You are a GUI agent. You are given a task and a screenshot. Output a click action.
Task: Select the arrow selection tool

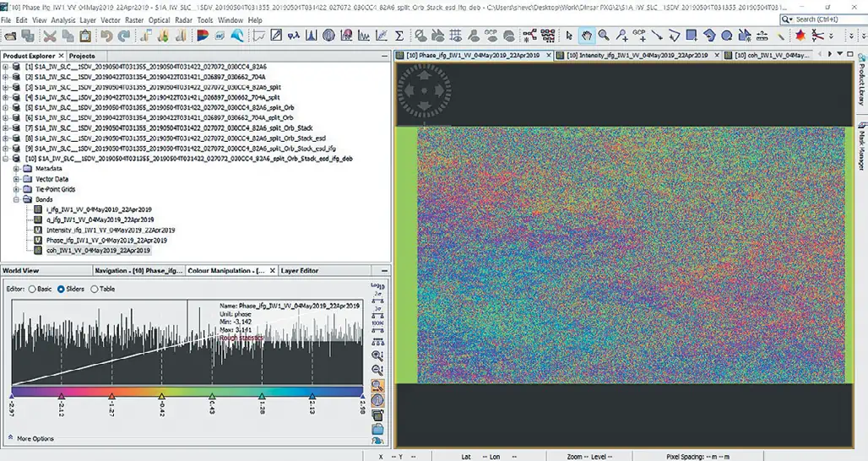(x=569, y=35)
